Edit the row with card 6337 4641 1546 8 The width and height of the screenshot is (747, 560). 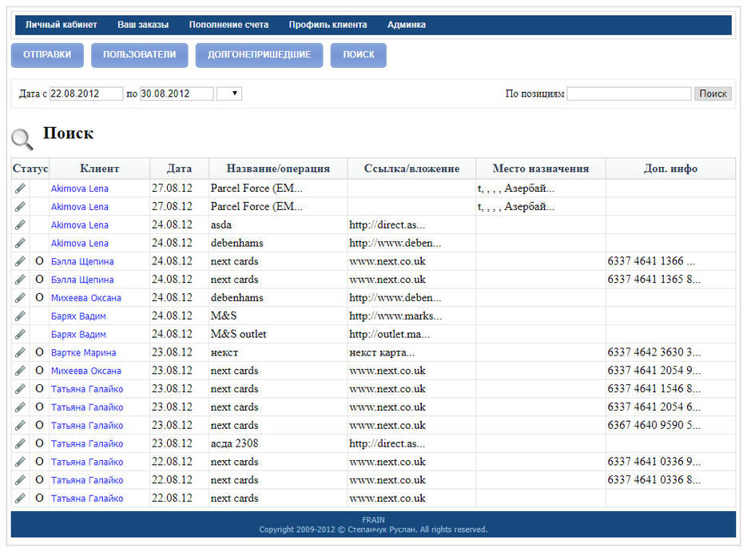(x=20, y=389)
